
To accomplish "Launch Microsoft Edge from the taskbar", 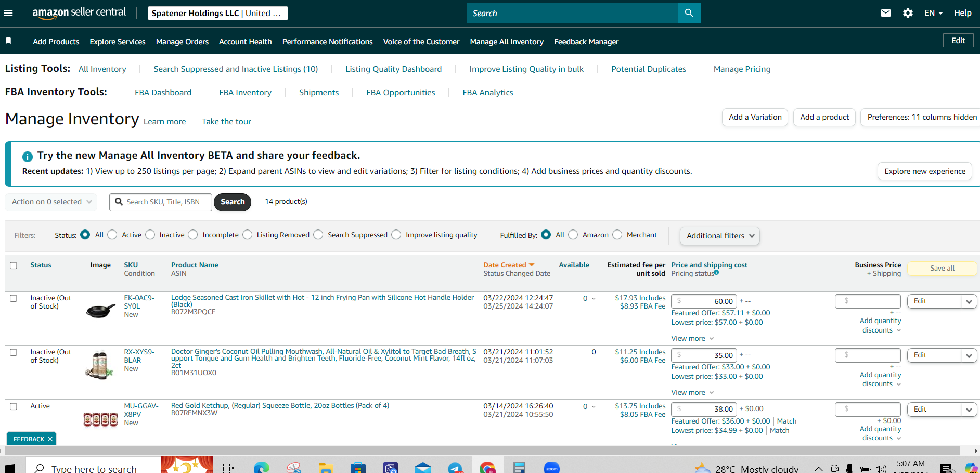I will [261, 468].
